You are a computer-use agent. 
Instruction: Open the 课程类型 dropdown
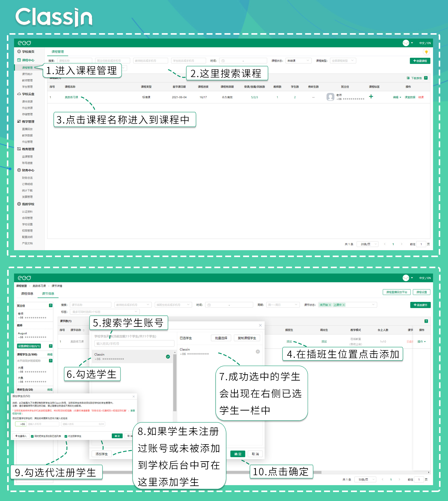[x=343, y=61]
